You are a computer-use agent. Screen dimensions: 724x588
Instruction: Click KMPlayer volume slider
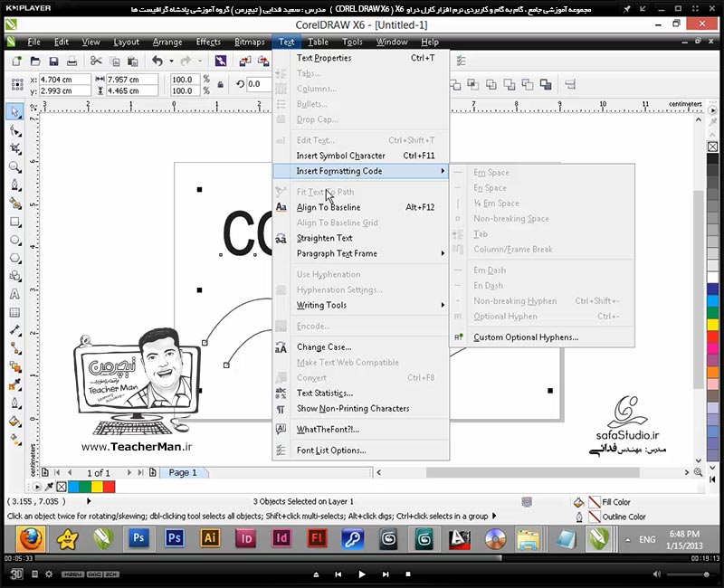coord(690,574)
